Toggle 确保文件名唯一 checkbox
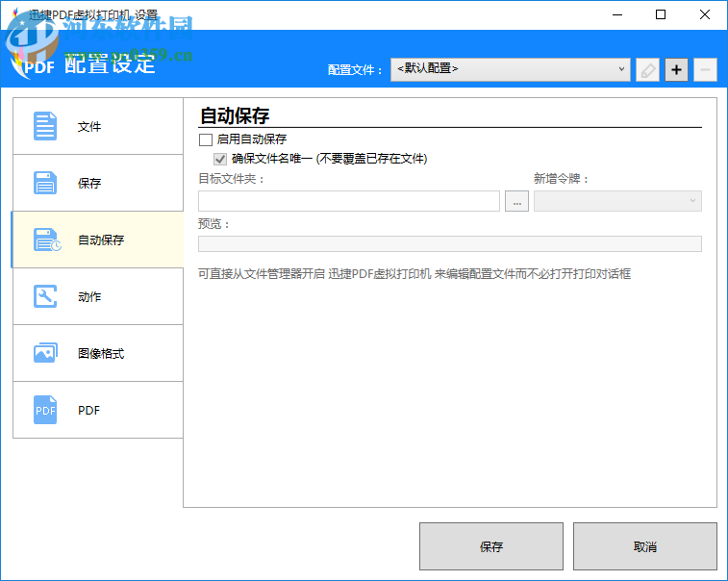 point(220,160)
